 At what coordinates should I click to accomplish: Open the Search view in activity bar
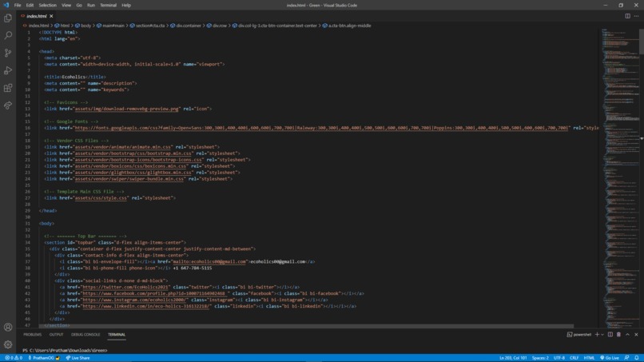point(8,35)
